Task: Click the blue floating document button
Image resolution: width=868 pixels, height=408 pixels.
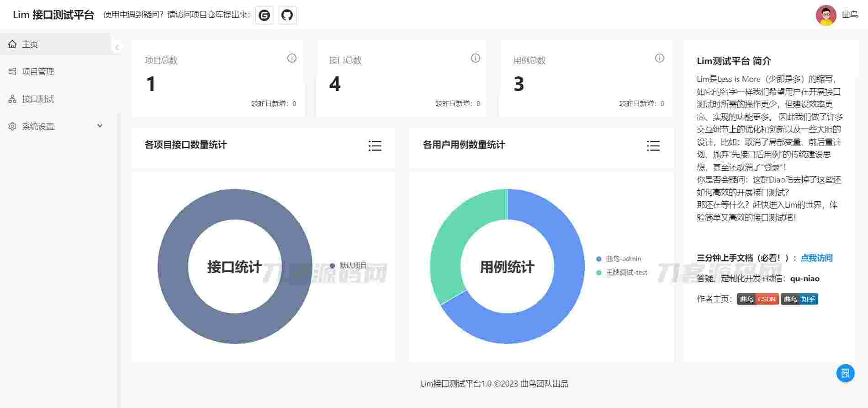Action: pyautogui.click(x=845, y=373)
